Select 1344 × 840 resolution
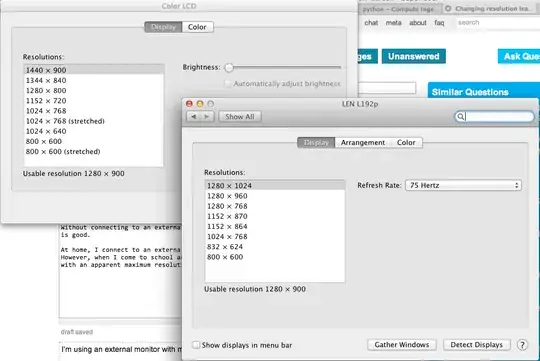Screen dimensions: 540x361 (x=94, y=80)
